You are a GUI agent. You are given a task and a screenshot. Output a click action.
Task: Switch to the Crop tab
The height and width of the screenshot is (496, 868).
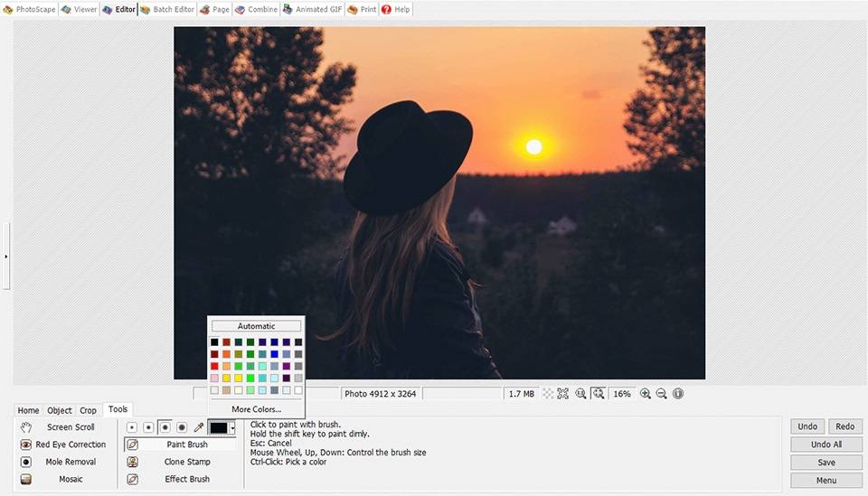tap(88, 410)
